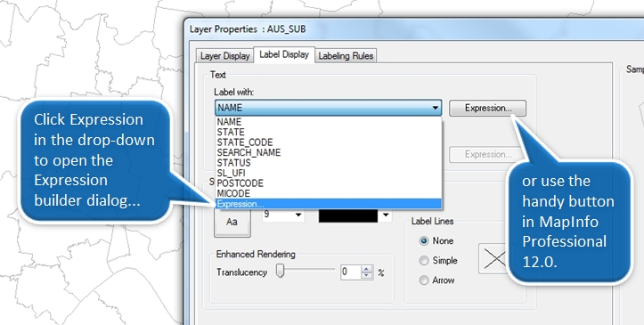644x325 pixels.
Task: Click the label line preview box
Action: [493, 258]
